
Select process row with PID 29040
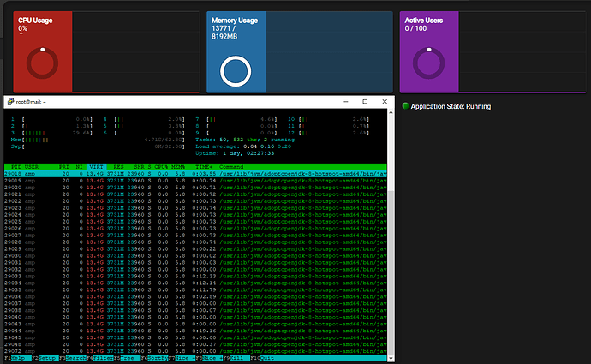click(195, 317)
